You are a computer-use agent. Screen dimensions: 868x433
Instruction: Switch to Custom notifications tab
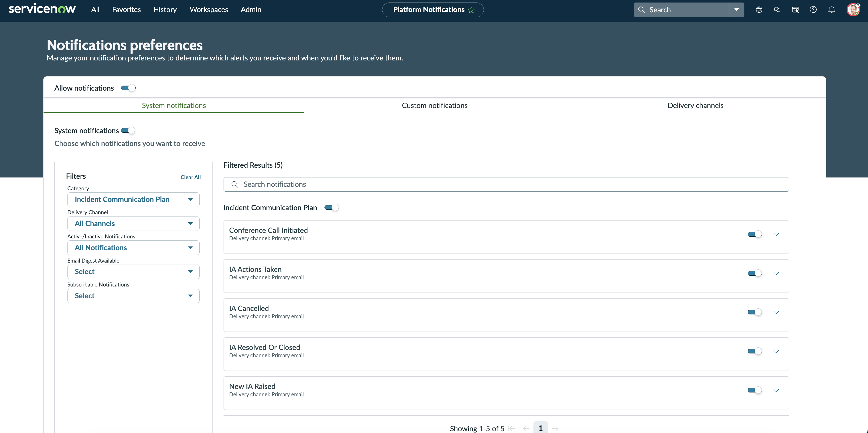pyautogui.click(x=435, y=105)
